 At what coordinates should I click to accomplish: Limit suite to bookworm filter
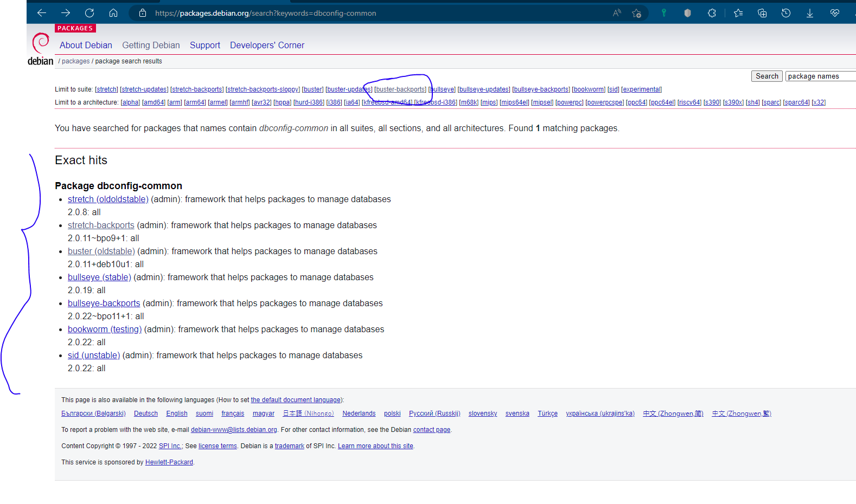[589, 89]
